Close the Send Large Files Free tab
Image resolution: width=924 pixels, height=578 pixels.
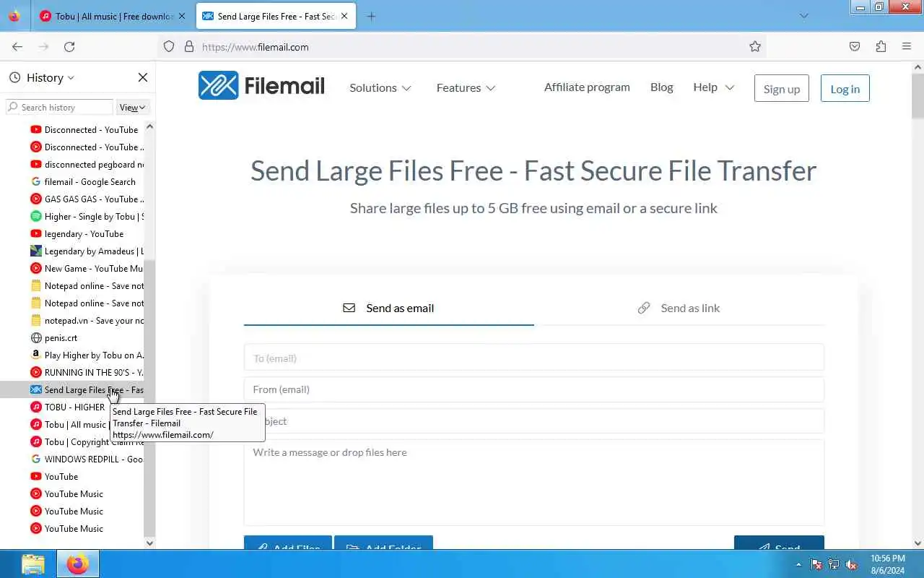(344, 16)
